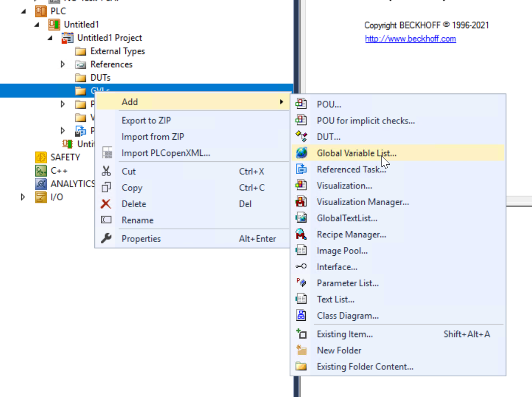Click the Text List icon

pyautogui.click(x=301, y=299)
